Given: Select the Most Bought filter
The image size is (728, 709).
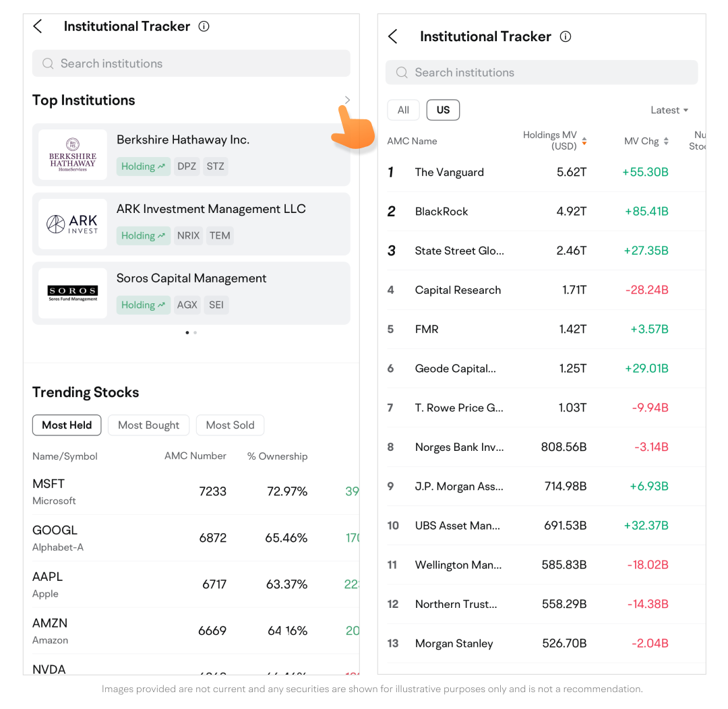Looking at the screenshot, I should [148, 425].
